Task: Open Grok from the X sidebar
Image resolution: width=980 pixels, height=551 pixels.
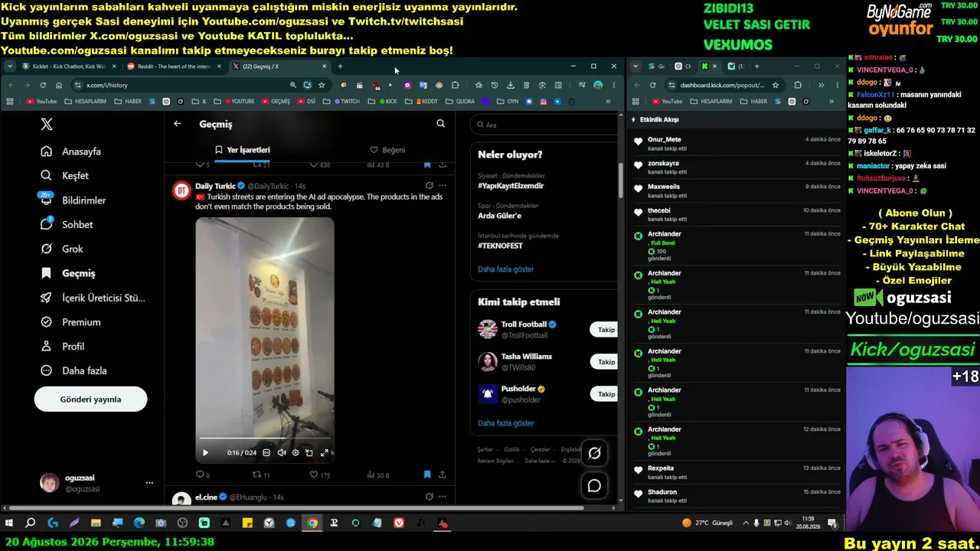Action: tap(62, 249)
